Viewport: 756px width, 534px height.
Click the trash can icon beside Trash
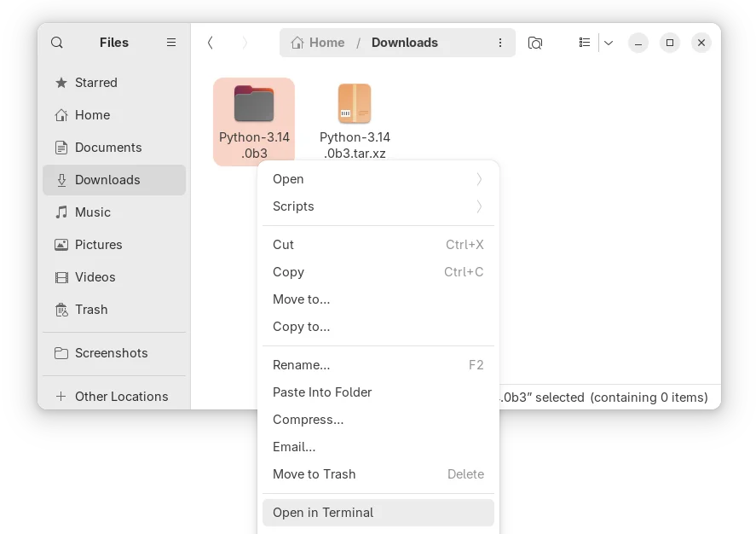(x=61, y=310)
